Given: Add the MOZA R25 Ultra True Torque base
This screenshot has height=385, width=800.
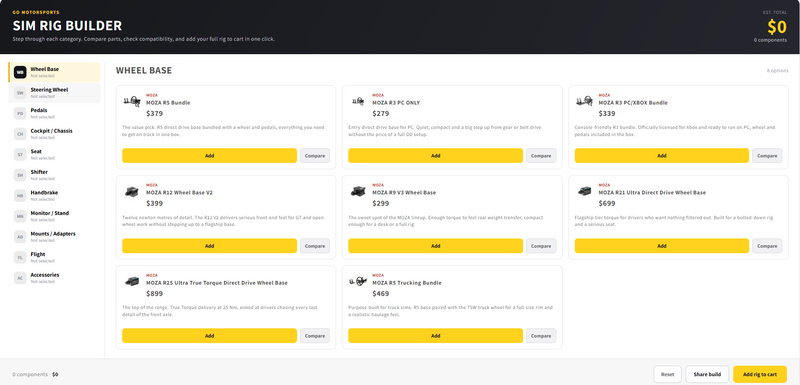Looking at the screenshot, I should pos(210,336).
